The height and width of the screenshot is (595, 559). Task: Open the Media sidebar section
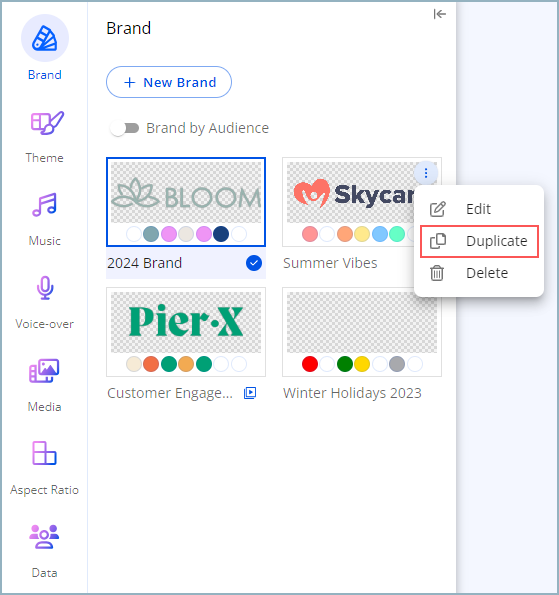45,385
